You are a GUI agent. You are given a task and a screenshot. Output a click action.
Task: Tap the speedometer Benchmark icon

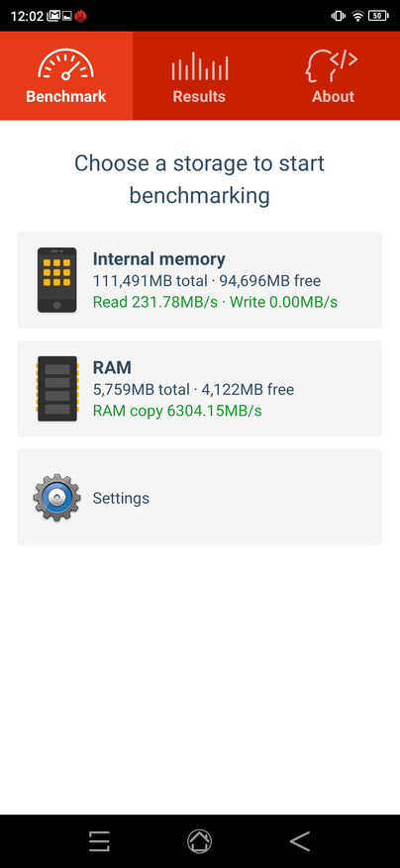(x=66, y=64)
